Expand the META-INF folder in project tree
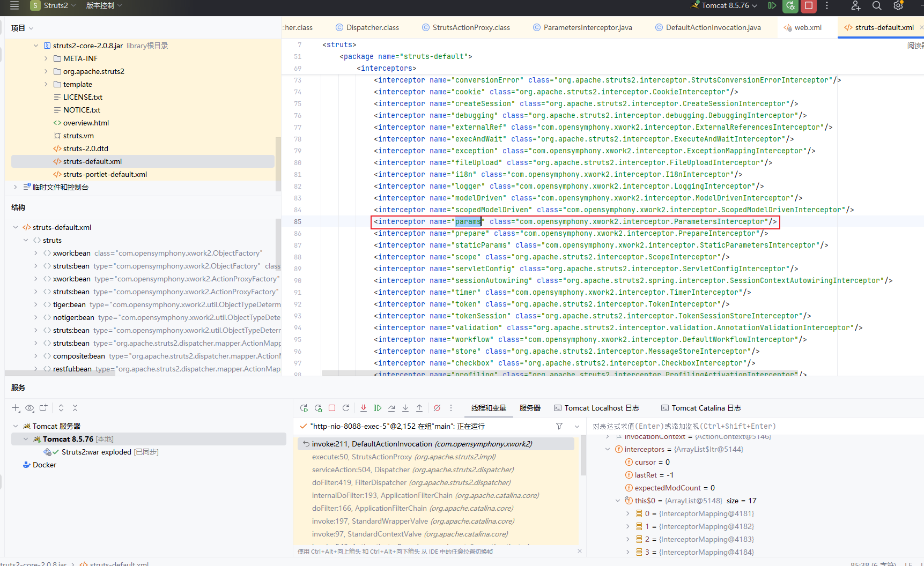The height and width of the screenshot is (566, 924). (46, 58)
